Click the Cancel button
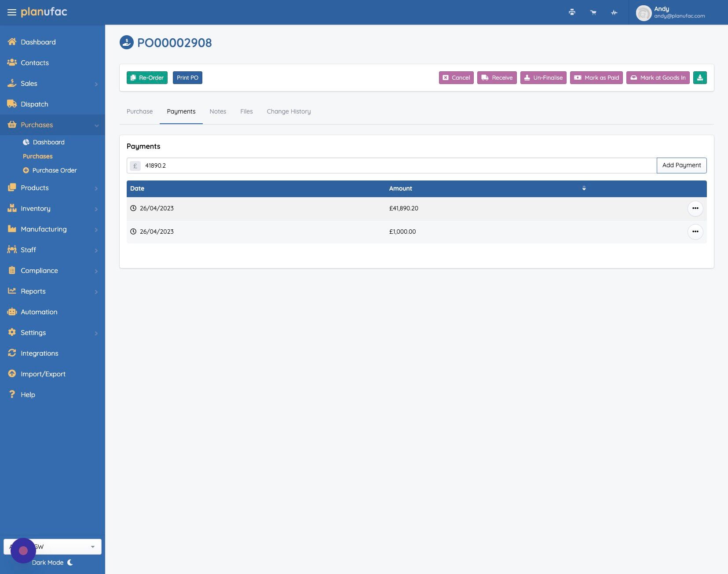728x574 pixels. [456, 77]
